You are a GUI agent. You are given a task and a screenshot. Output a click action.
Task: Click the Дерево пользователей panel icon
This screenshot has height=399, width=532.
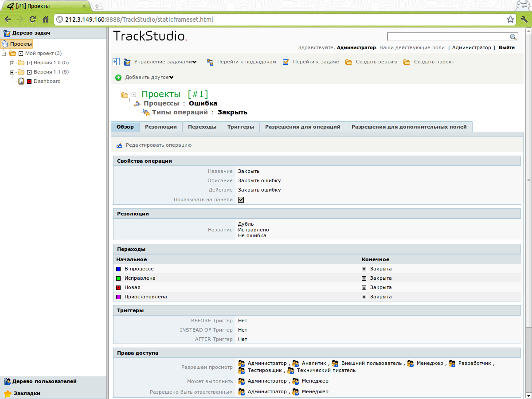8,381
